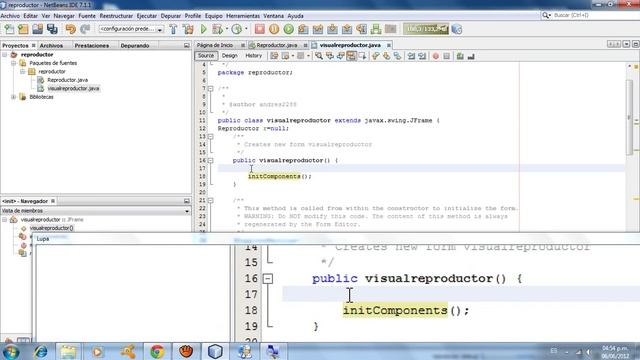Click the Comment icon in editor toolbar
This screenshot has width=640, height=360.
pyautogui.click(x=460, y=56)
